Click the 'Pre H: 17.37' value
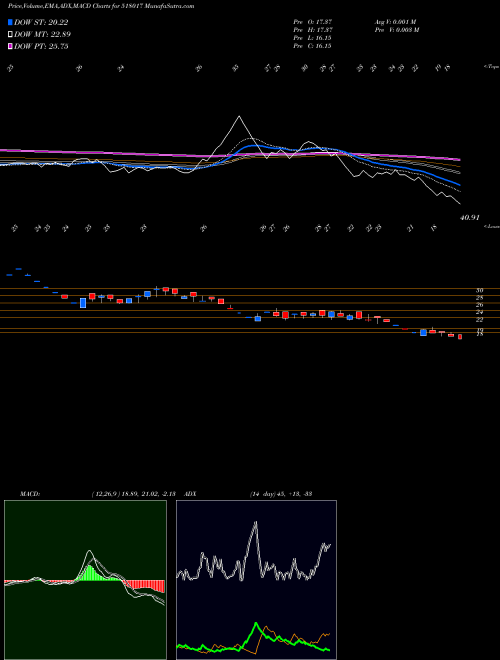 coord(313,30)
